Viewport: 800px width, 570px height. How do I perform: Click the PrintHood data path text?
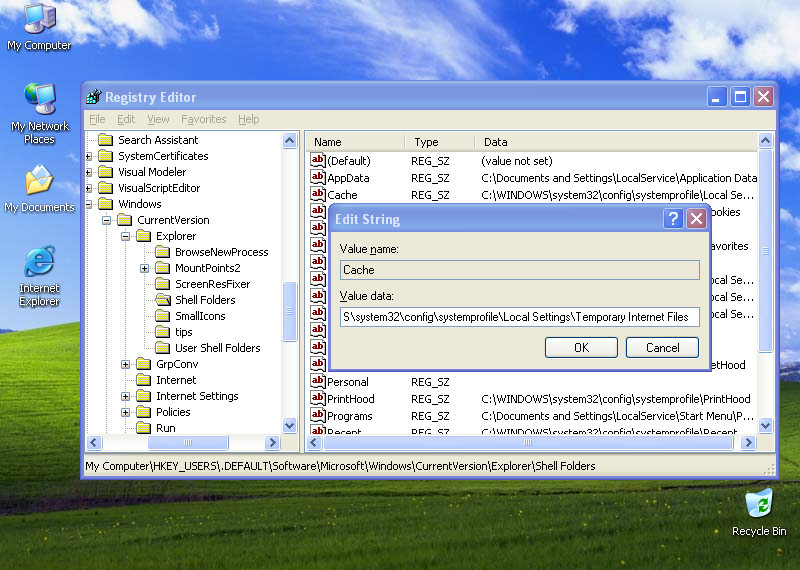615,399
